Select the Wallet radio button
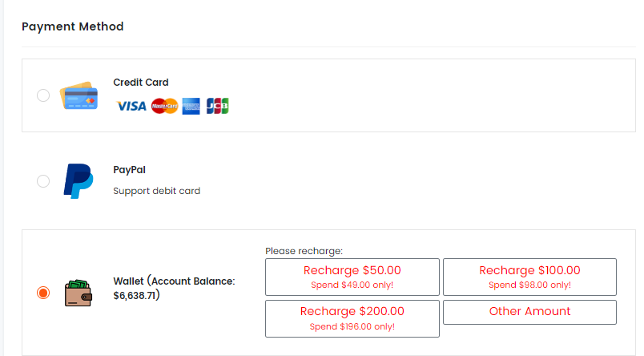644x356 pixels. click(43, 293)
